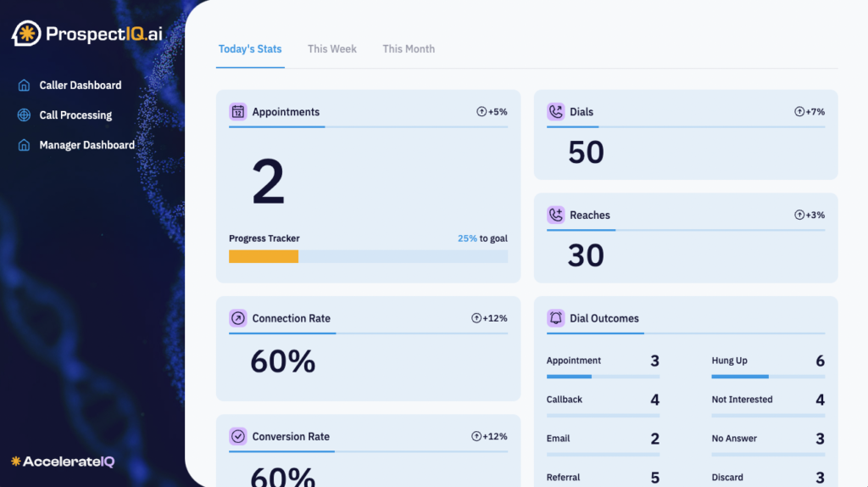The height and width of the screenshot is (487, 868).
Task: Click the Reaches phone-plus icon
Action: click(x=556, y=216)
